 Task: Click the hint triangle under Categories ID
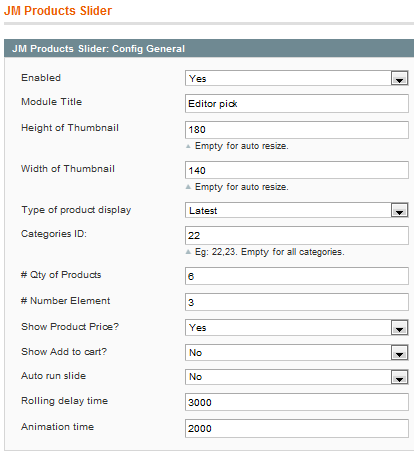(188, 252)
